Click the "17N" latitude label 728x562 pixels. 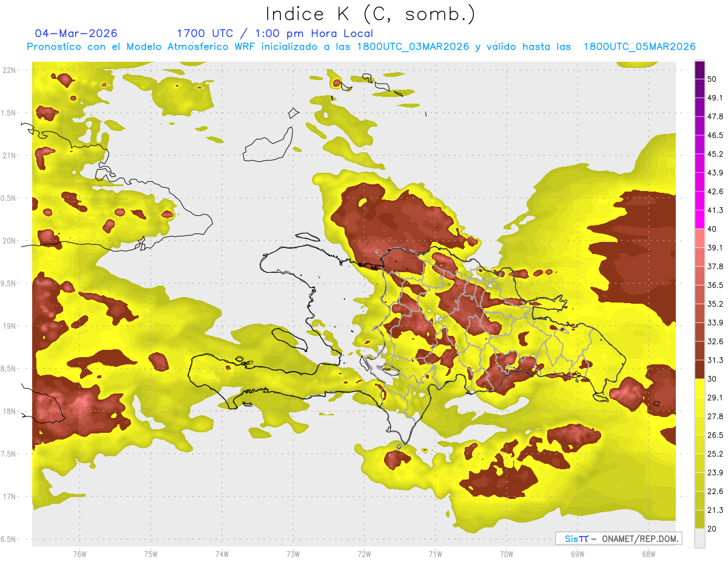pyautogui.click(x=10, y=497)
